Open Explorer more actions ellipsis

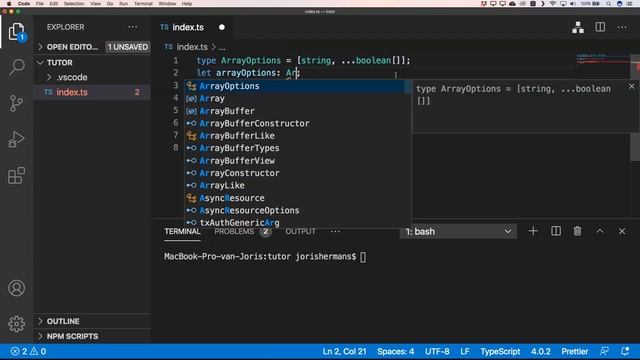coord(133,27)
